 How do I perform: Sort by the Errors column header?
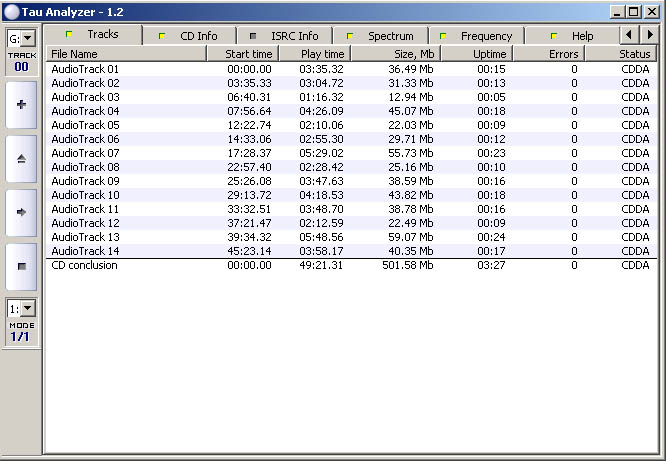point(549,53)
